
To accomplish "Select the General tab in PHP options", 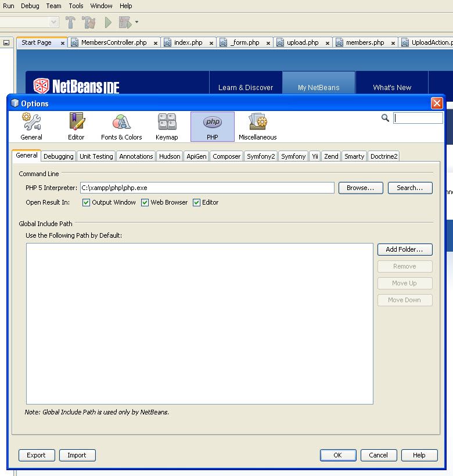I will click(x=27, y=155).
